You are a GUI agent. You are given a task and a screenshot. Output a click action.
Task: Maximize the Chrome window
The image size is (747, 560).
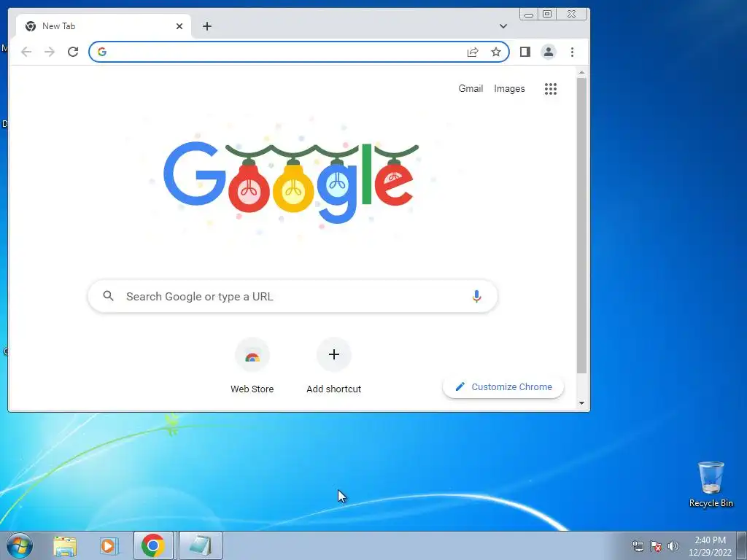coord(547,15)
